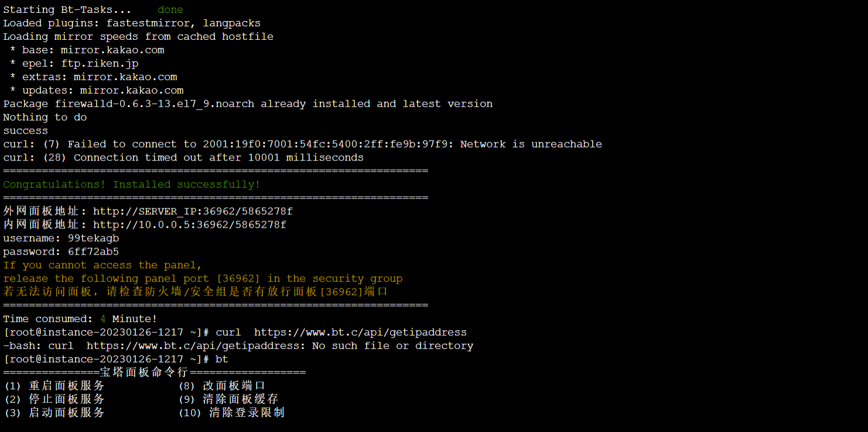This screenshot has width=868, height=432.
Task: Select menu option (1) 重启面板服务
Action: [x=54, y=386]
